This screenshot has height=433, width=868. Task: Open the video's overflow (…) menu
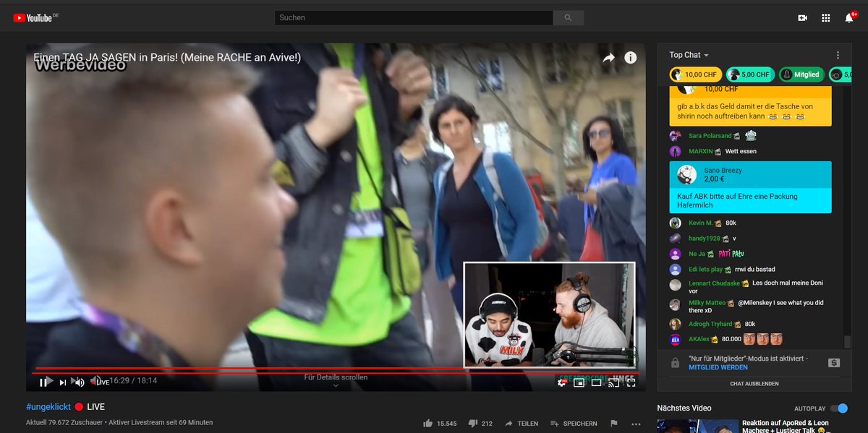(x=636, y=424)
